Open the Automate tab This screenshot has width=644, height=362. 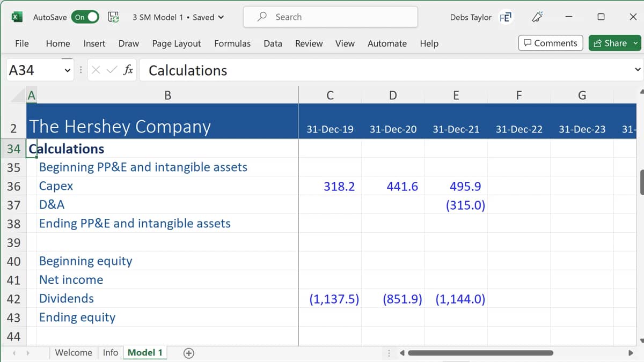point(387,43)
